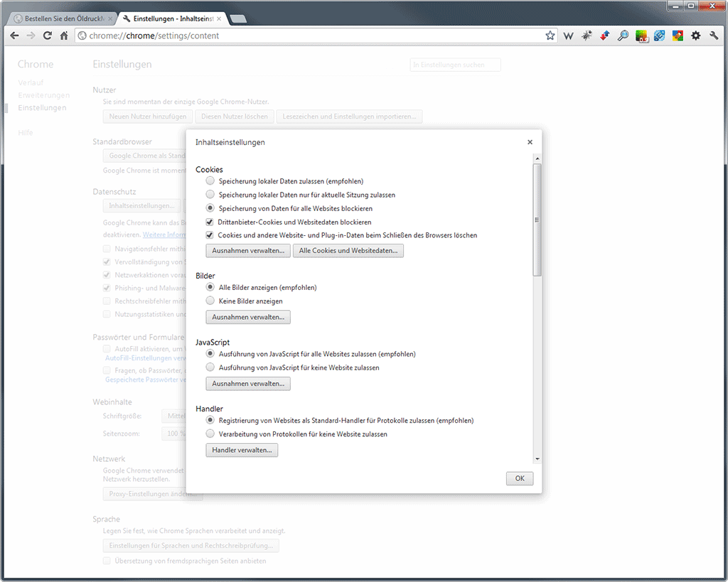Allow sites to register as protocol handlers
728x582 pixels.
[210, 420]
